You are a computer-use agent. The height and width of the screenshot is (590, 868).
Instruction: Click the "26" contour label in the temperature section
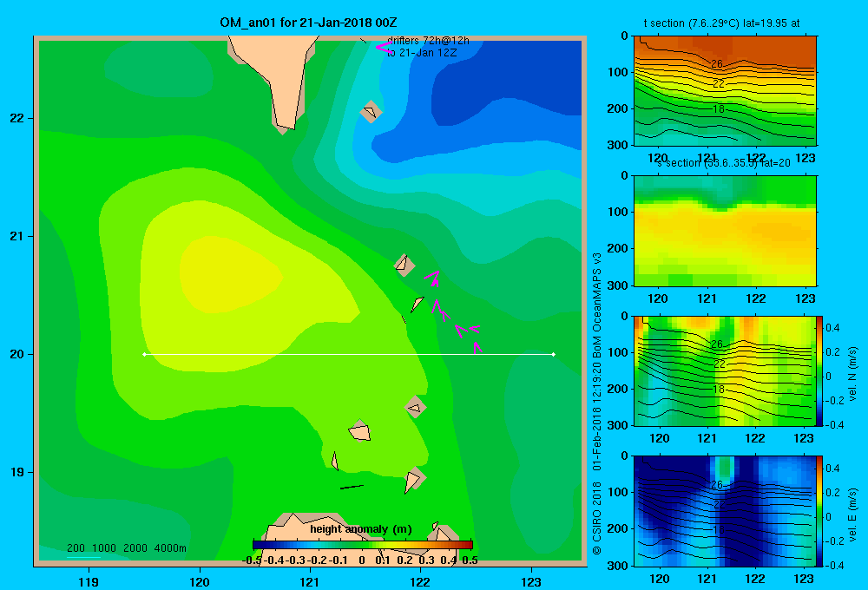pos(717,64)
